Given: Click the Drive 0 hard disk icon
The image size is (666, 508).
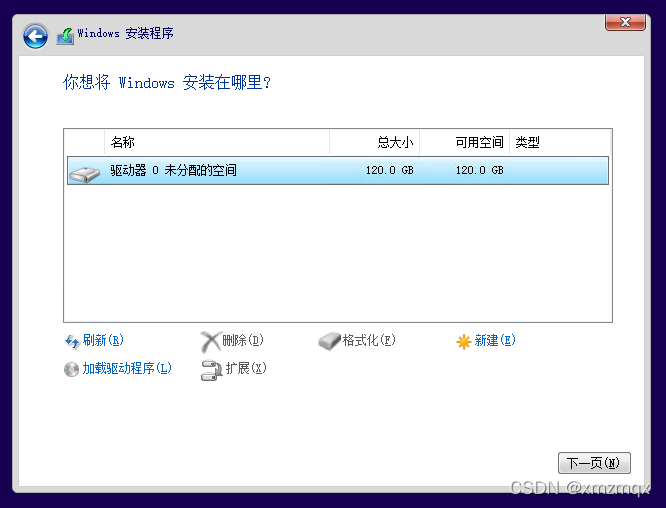Looking at the screenshot, I should coord(85,174).
